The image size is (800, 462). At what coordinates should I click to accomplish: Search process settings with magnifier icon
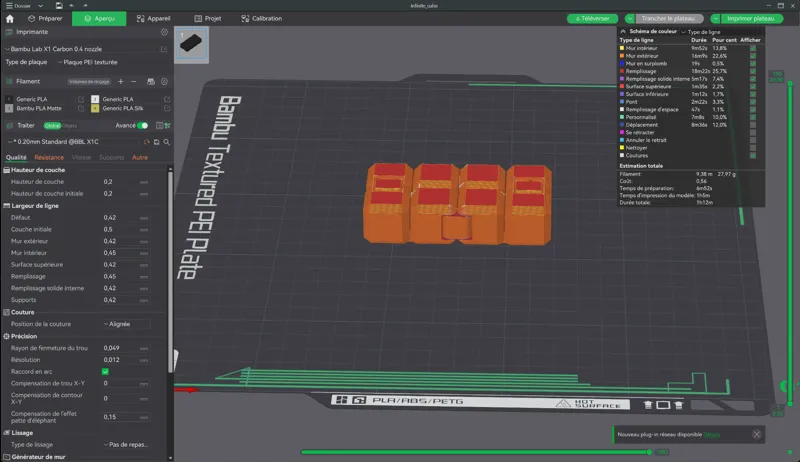point(166,142)
